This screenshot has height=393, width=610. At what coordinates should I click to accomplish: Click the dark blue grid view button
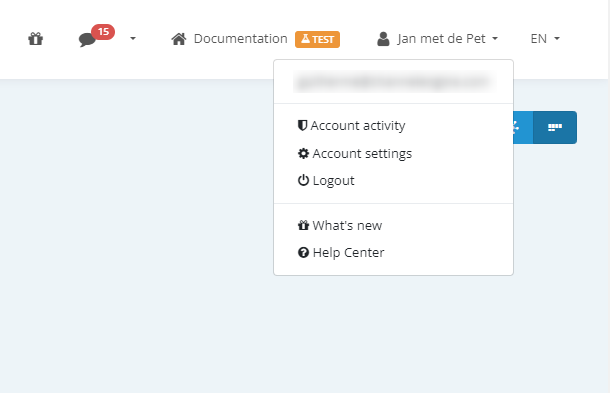(555, 128)
